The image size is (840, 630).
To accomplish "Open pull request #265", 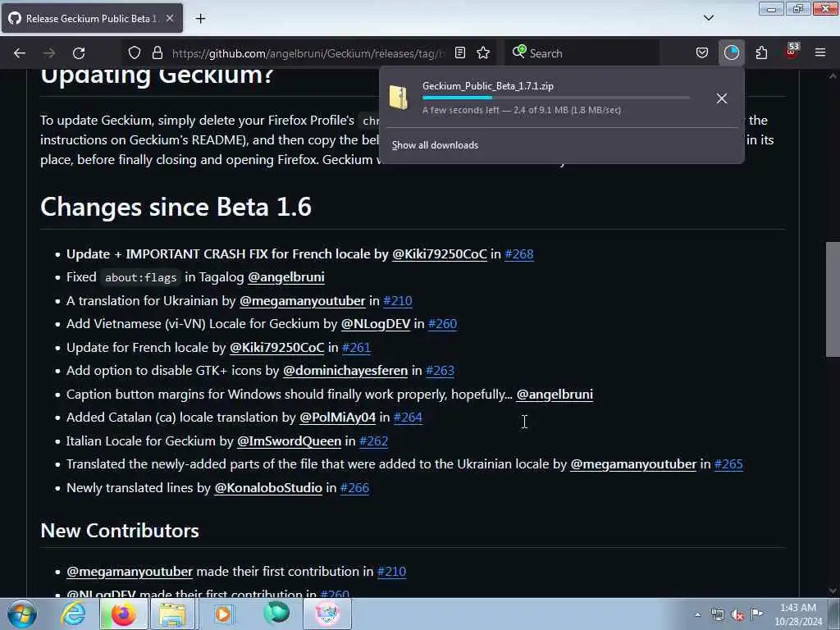I will pyautogui.click(x=728, y=464).
